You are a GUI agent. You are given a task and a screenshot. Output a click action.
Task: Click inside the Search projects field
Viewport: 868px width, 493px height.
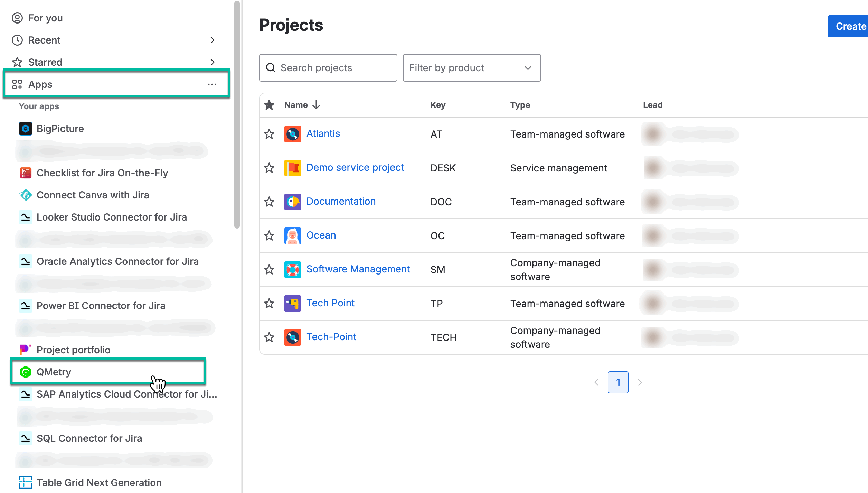[328, 67]
